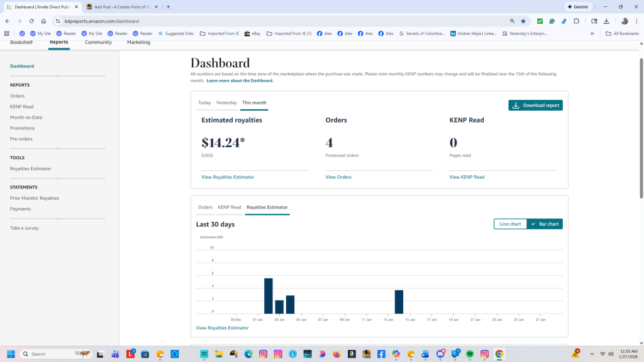Viewport: 644px width, 362px height.
Task: Open a new browser tab
Action: 168,7
